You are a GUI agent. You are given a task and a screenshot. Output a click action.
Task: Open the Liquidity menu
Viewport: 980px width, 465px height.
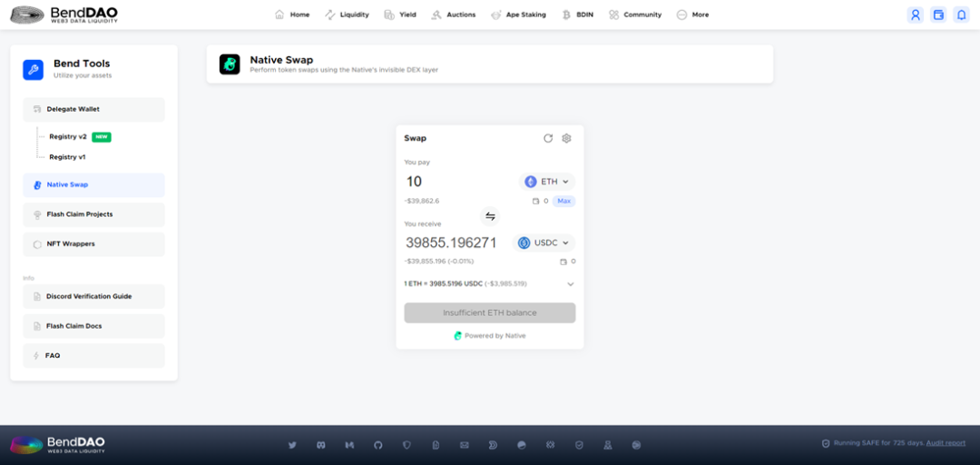coord(347,15)
